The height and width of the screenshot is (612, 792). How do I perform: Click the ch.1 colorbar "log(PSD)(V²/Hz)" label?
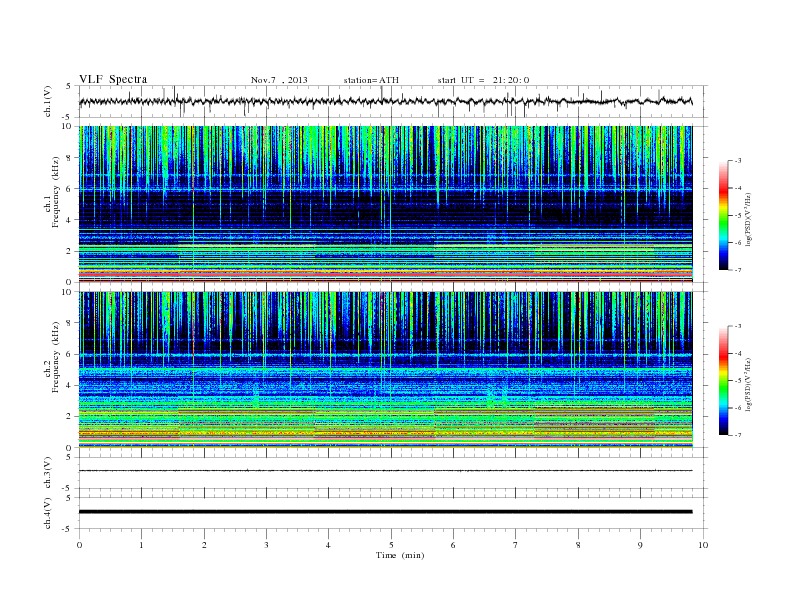coord(748,219)
